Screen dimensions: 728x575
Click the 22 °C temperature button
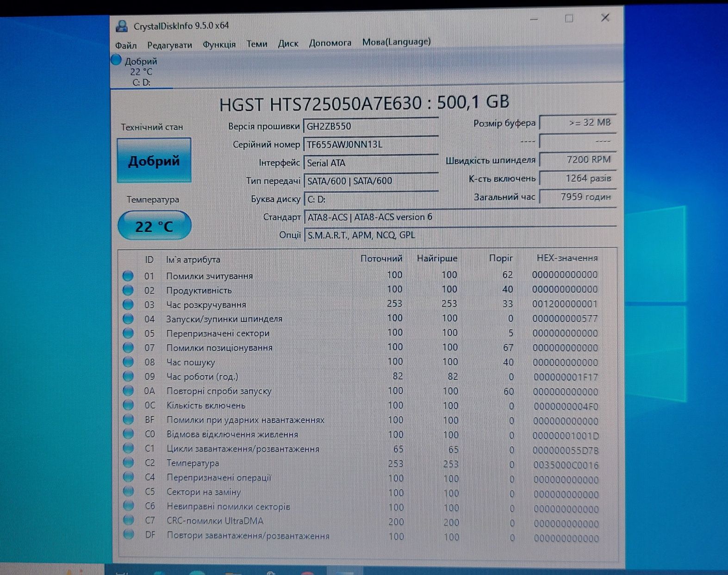[x=154, y=226]
